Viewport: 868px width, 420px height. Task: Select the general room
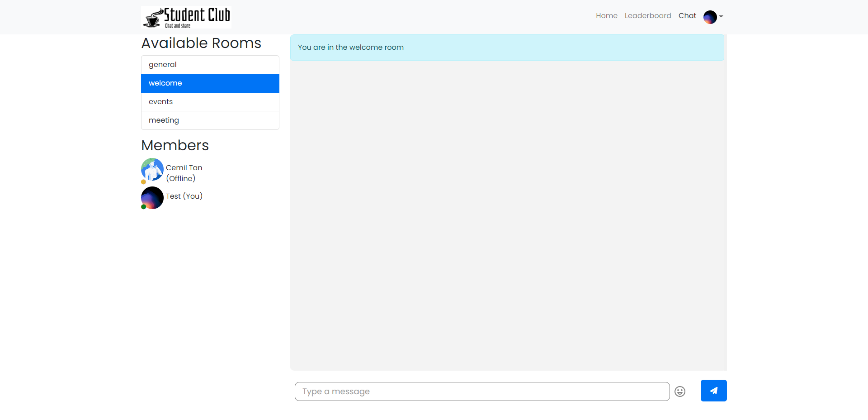point(210,64)
